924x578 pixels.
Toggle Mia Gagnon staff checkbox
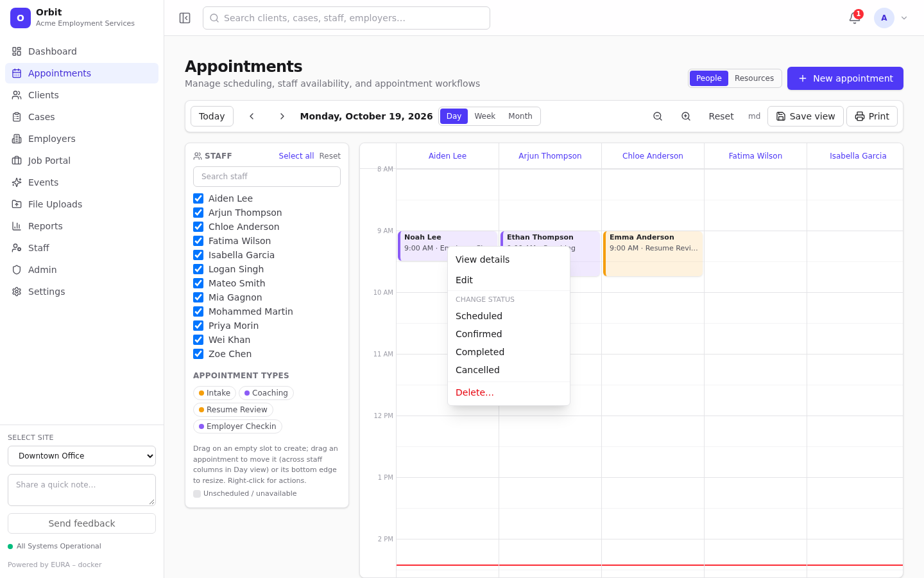pos(198,297)
